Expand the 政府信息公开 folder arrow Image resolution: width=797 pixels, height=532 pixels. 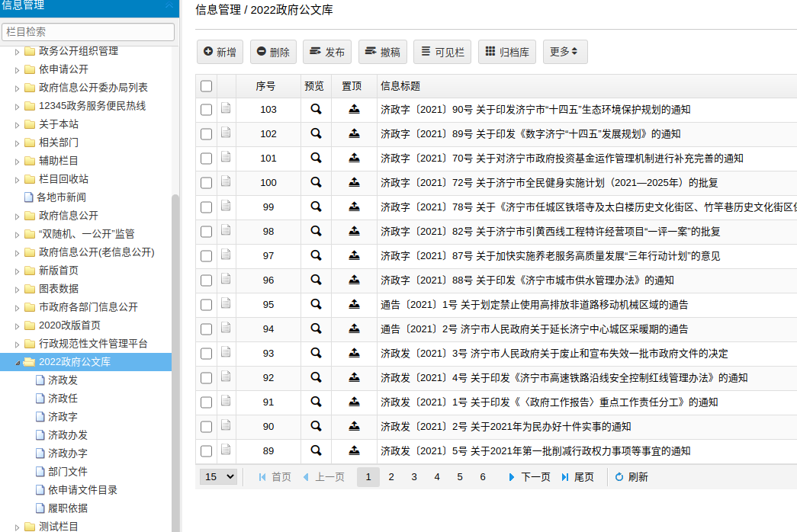click(x=17, y=216)
